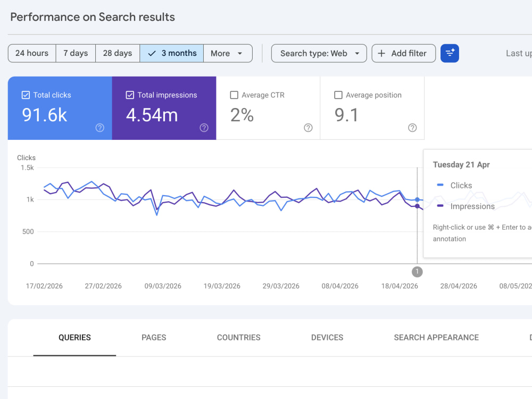
Task: Uncheck the Total impressions checkbox
Action: coord(130,95)
